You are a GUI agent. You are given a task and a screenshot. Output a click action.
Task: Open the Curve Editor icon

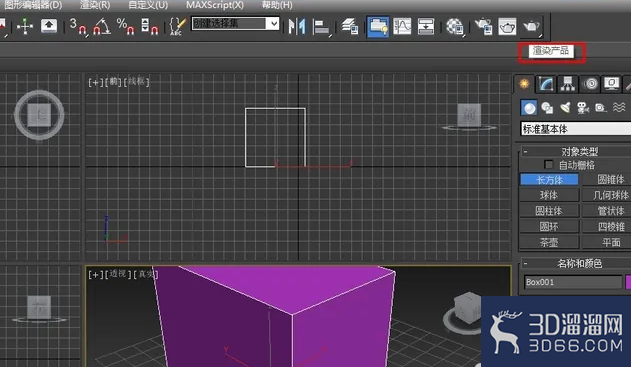pyautogui.click(x=402, y=27)
